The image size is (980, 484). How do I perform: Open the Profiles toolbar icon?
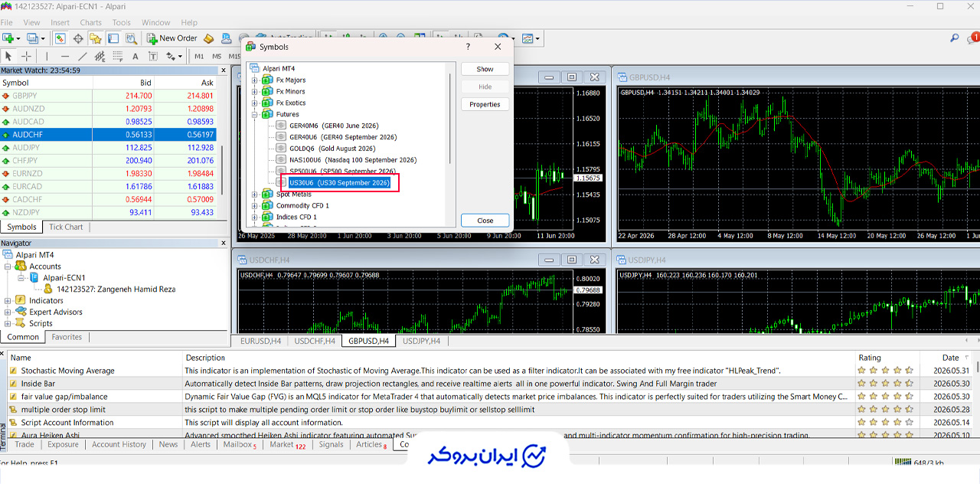coord(33,38)
